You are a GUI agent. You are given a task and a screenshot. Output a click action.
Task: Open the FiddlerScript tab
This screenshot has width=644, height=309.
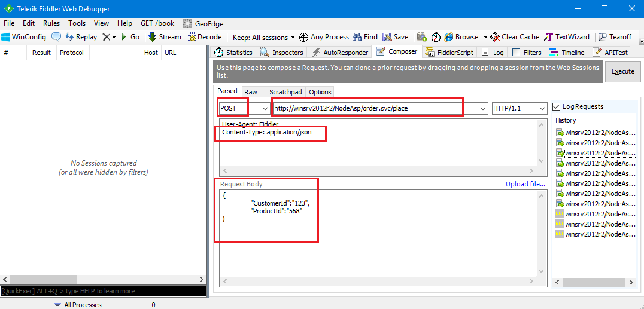[x=449, y=52]
